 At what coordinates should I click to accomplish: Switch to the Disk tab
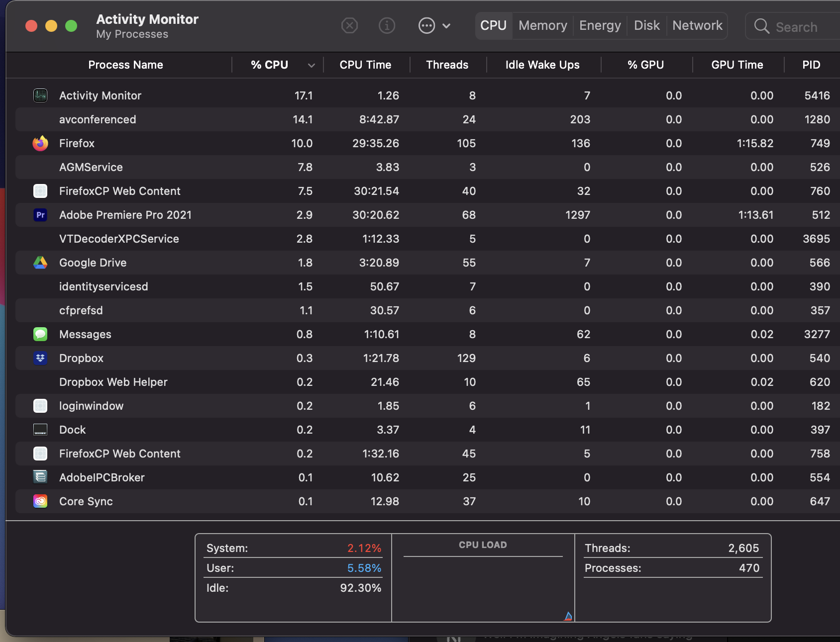pyautogui.click(x=646, y=25)
